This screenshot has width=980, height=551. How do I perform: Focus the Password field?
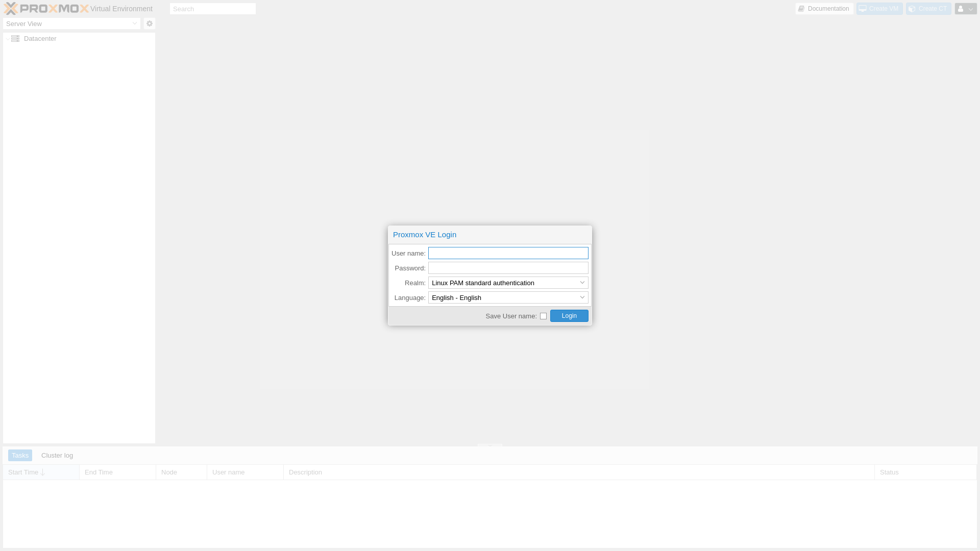tap(508, 268)
